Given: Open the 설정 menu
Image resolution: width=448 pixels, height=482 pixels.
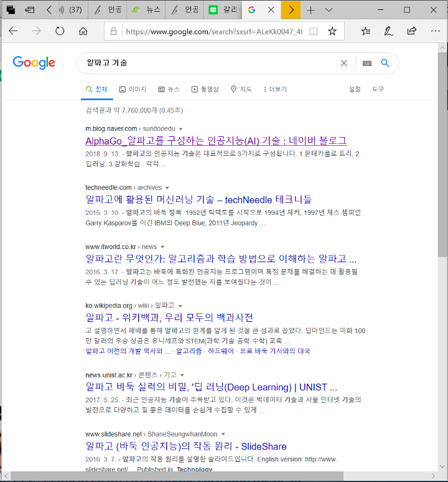Looking at the screenshot, I should click(354, 89).
